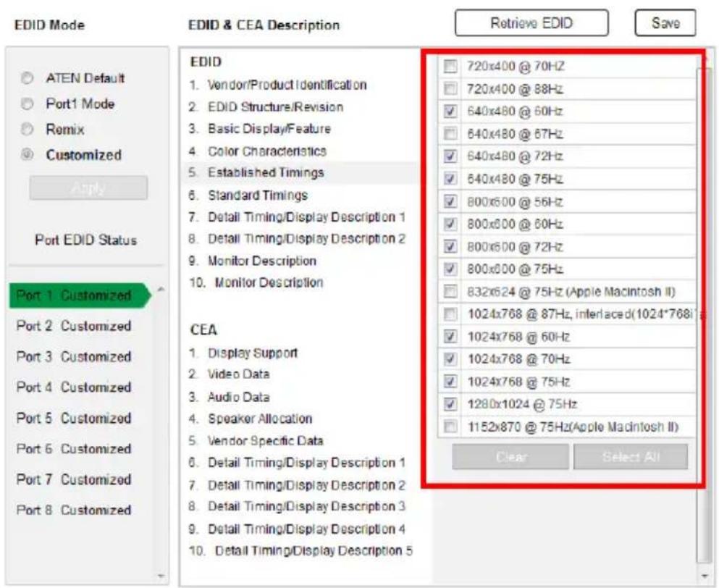Viewport: 719px width, 588px height.
Task: Check 1152x870 @ 75Hz Apple Macintosh II
Action: (x=450, y=427)
